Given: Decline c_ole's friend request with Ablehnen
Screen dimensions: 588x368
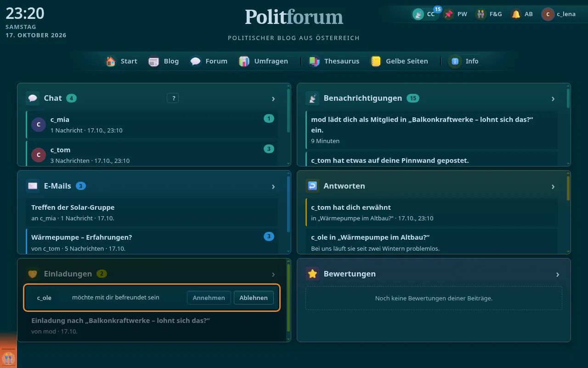Looking at the screenshot, I should coord(254,298).
